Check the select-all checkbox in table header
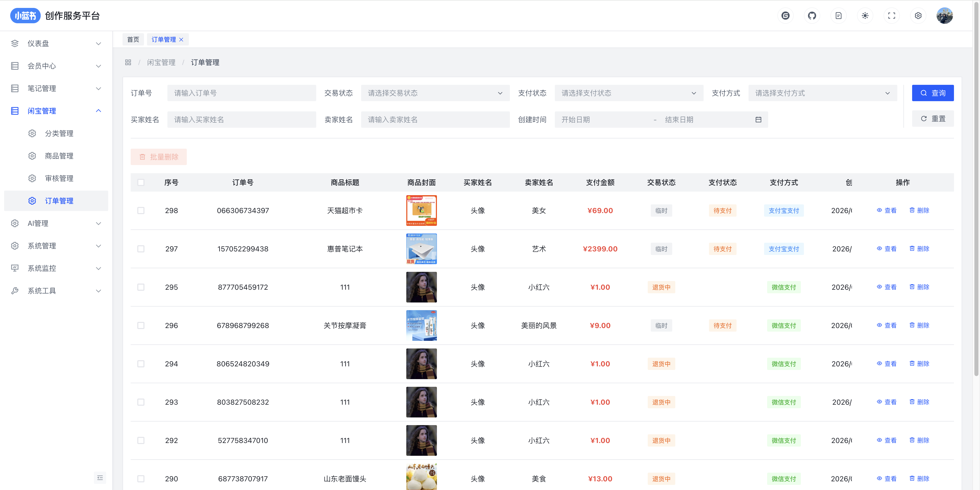The image size is (980, 490). (x=141, y=182)
